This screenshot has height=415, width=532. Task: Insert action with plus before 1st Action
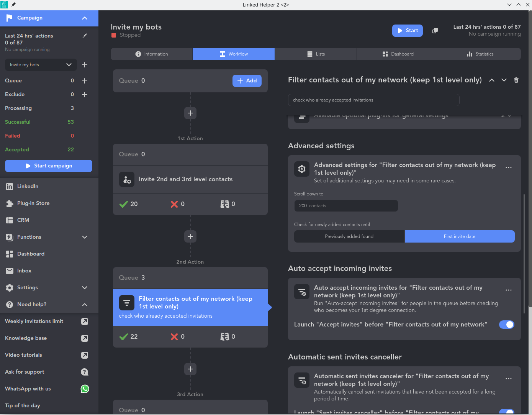(x=190, y=113)
